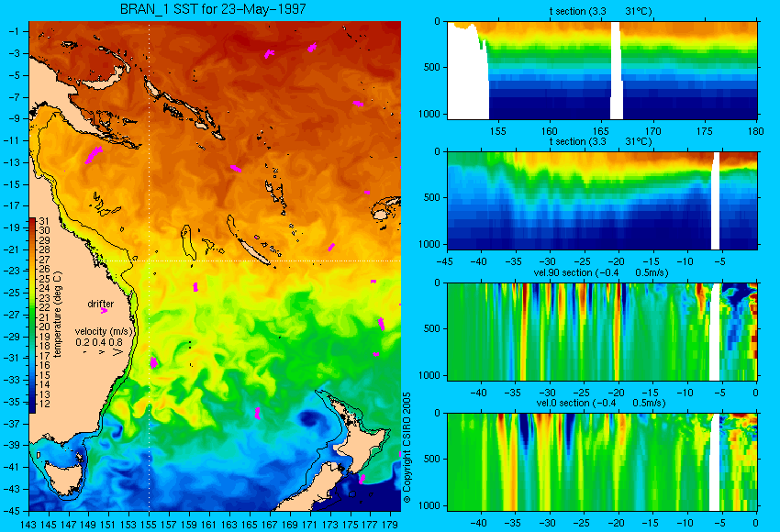Click the '17' value on the temperature colorbar

click(44, 356)
